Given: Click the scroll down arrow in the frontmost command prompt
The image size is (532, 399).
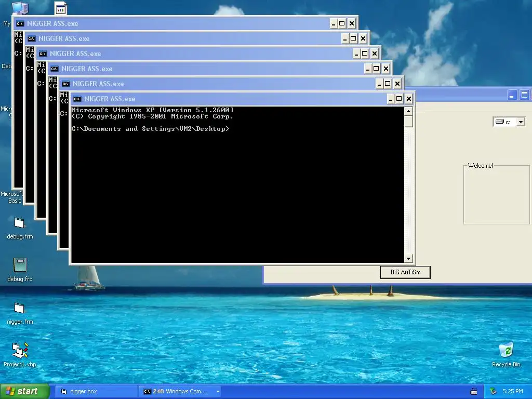Looking at the screenshot, I should [x=408, y=259].
